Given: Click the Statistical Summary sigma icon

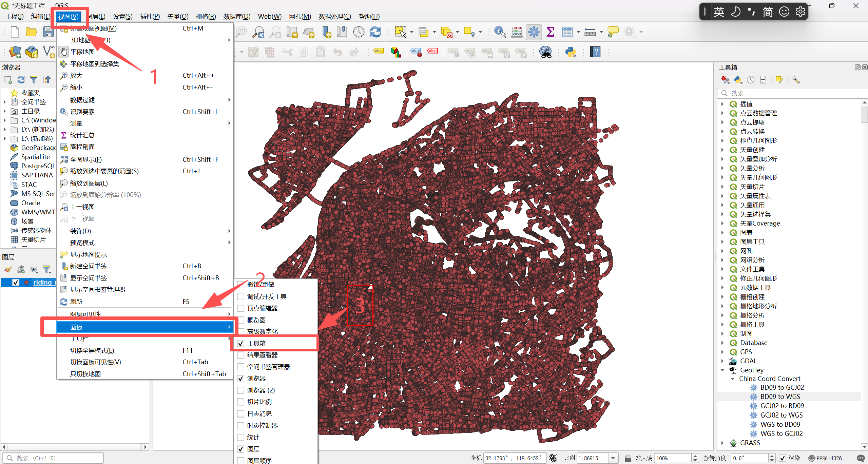Looking at the screenshot, I should pos(550,32).
